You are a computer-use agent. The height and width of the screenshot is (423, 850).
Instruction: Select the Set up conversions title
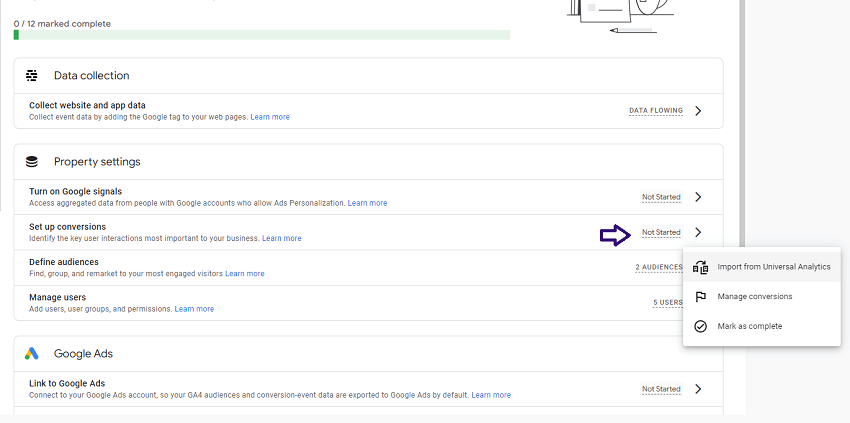pyautogui.click(x=68, y=227)
